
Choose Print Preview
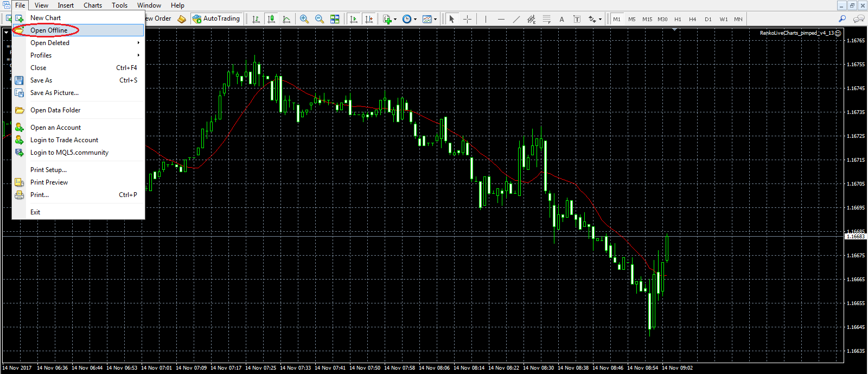coord(78,182)
